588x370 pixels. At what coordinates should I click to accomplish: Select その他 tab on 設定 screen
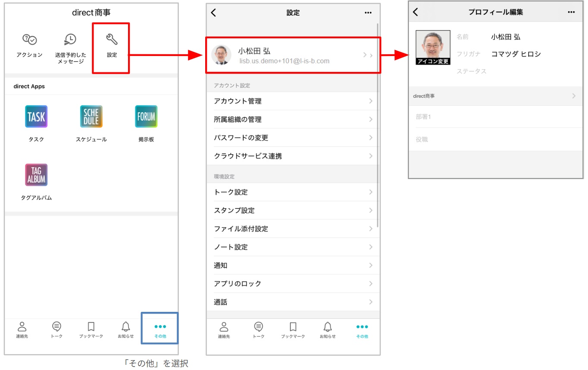click(x=362, y=330)
